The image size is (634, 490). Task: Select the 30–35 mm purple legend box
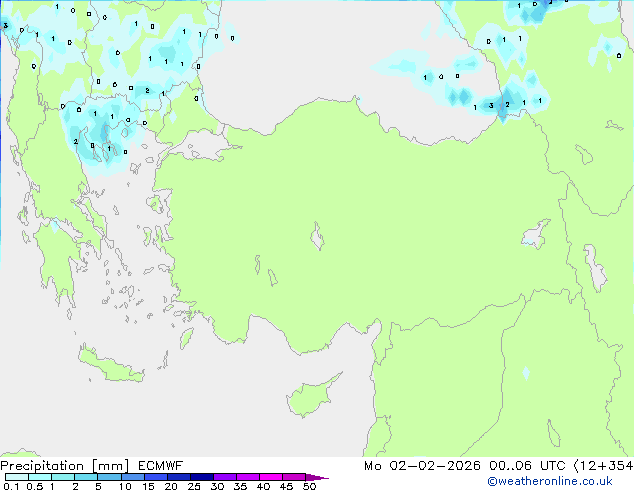coord(225,477)
